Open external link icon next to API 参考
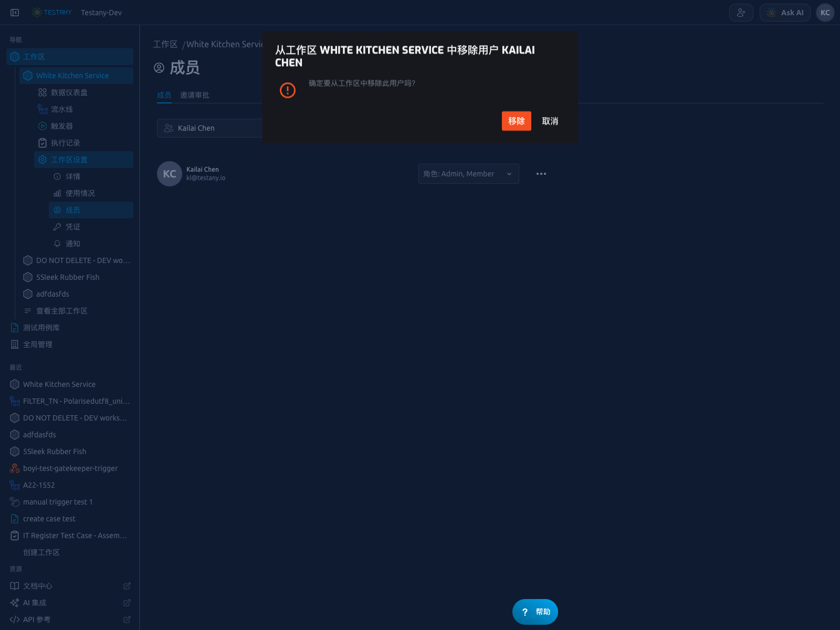The image size is (840, 630). pyautogui.click(x=127, y=619)
